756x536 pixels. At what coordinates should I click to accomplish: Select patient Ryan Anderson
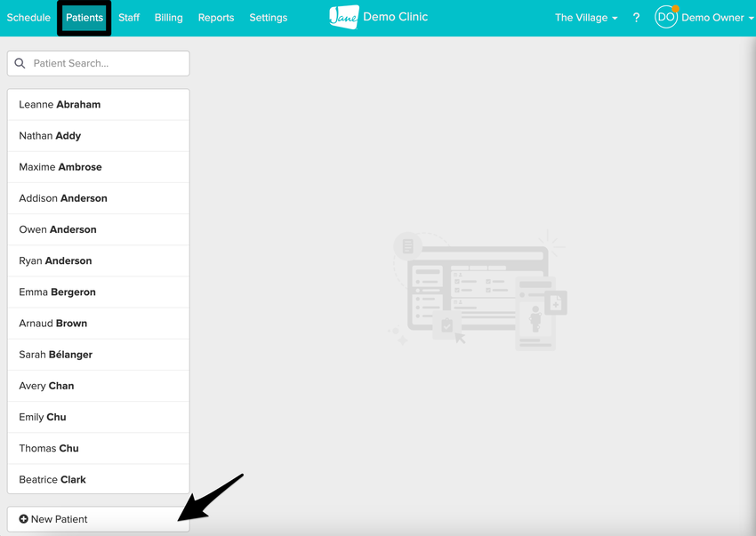point(99,260)
